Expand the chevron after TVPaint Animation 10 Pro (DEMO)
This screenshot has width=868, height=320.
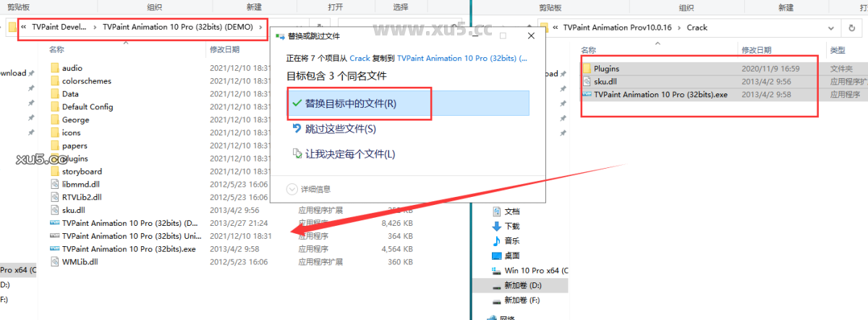pos(260,28)
